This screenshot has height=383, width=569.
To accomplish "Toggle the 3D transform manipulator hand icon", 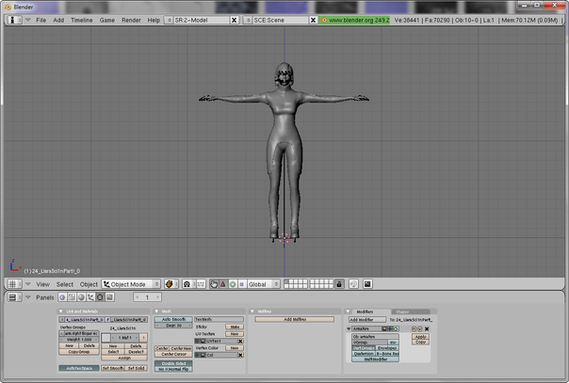I will pos(214,284).
